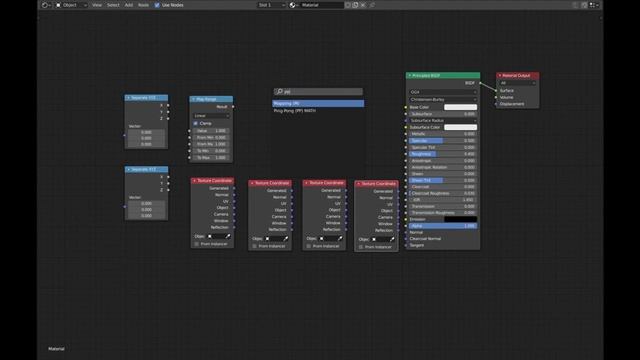The width and height of the screenshot is (640, 360).
Task: Click object icon in leftmost Texture Coordinate node
Action: 210,236
